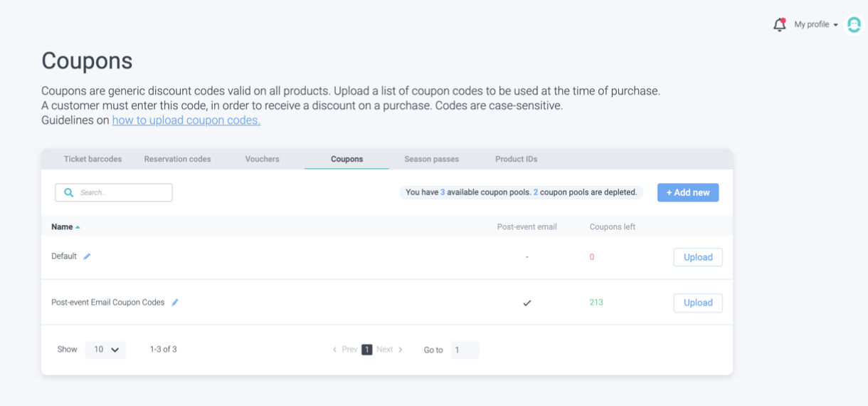Click the Add new button
The height and width of the screenshot is (406, 868).
[x=688, y=192]
